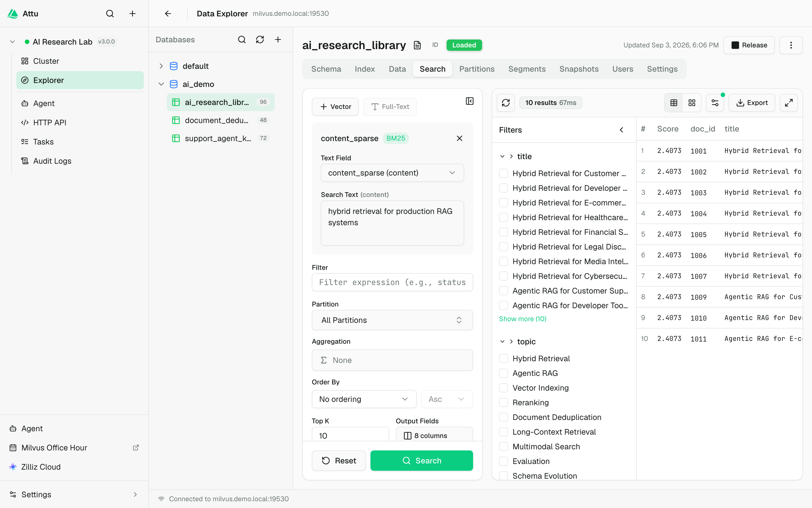Check the Reranking topic filter

(503, 402)
